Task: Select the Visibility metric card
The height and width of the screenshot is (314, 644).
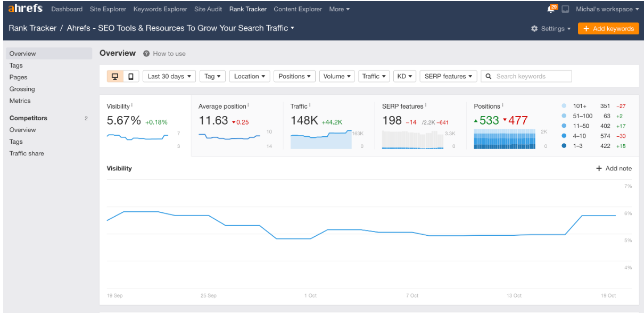Action: [x=145, y=126]
